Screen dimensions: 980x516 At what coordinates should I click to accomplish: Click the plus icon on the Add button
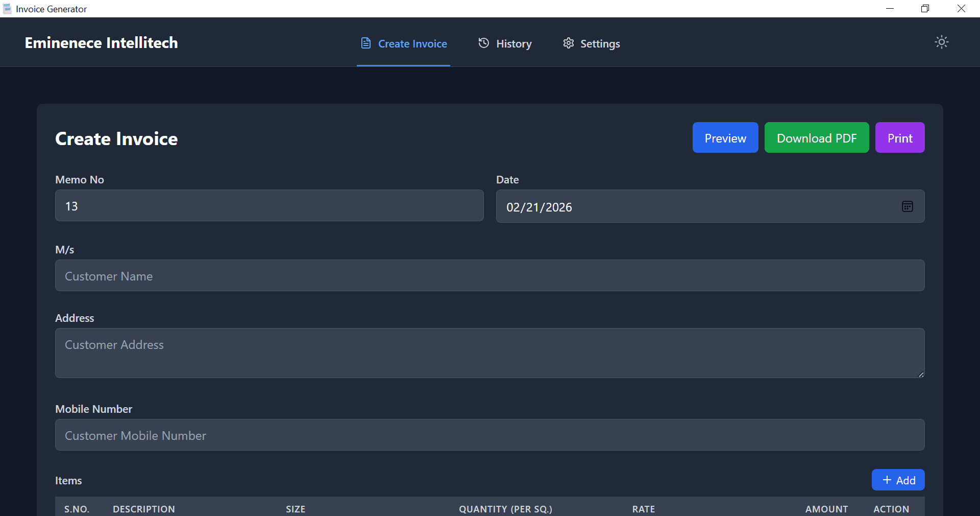(886, 480)
